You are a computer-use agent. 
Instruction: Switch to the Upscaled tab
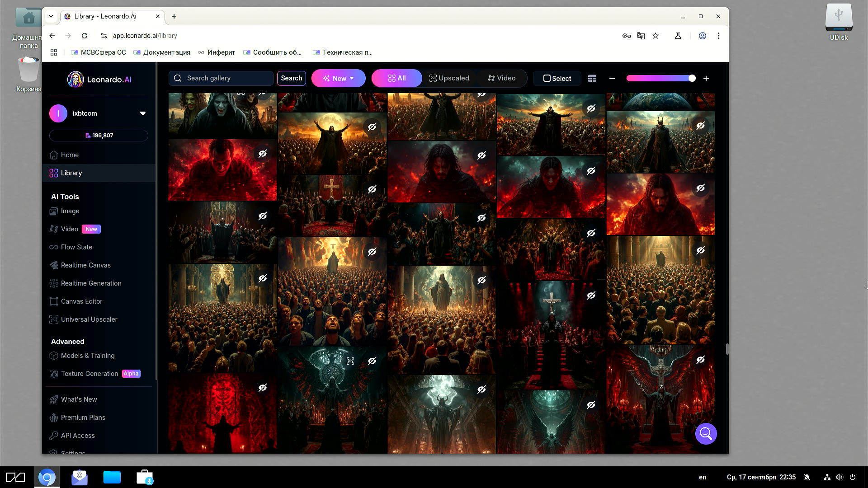[449, 78]
